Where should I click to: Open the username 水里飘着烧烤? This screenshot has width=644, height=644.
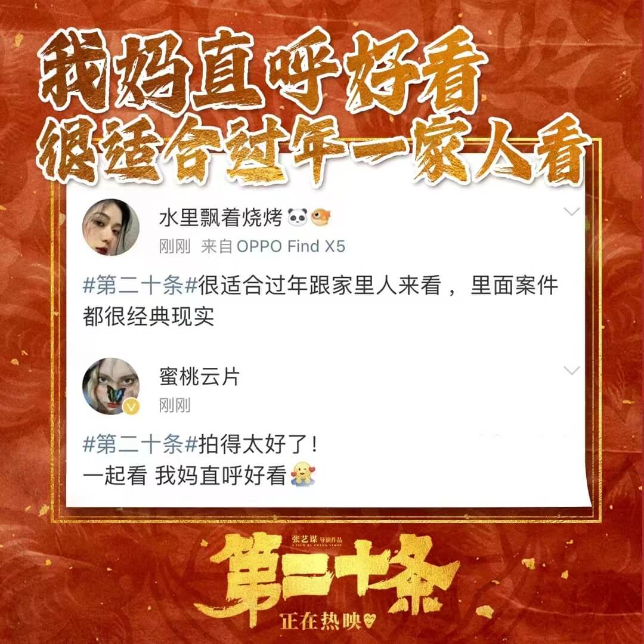(221, 217)
